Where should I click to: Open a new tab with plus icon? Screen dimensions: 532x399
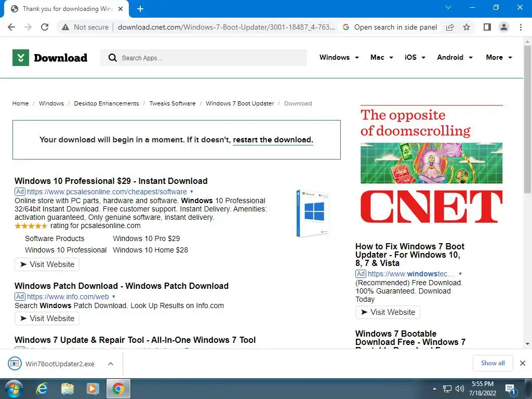click(x=140, y=9)
